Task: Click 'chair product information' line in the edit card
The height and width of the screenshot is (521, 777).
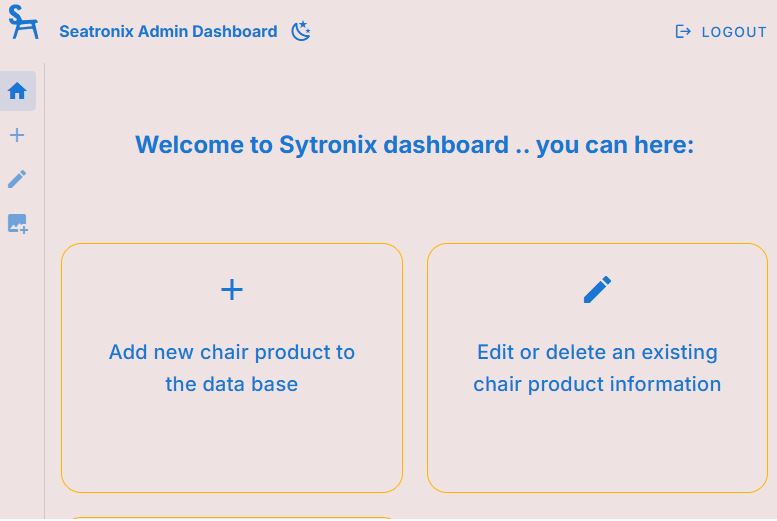Action: [597, 384]
